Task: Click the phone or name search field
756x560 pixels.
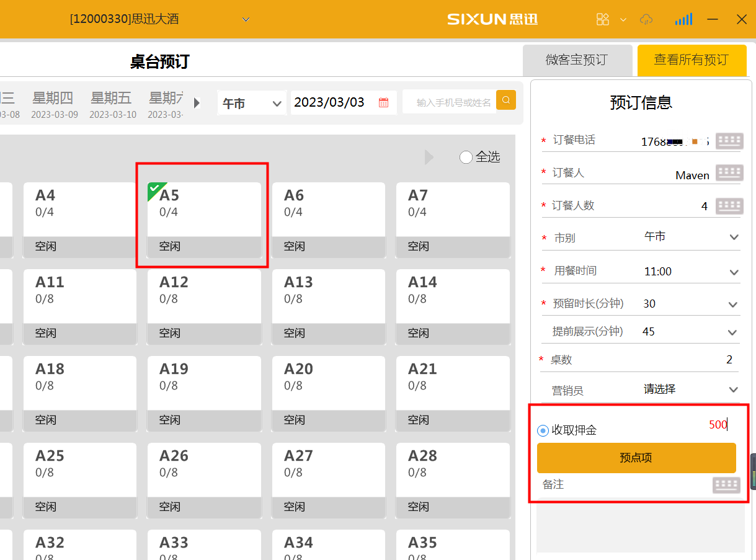Action: coord(453,103)
